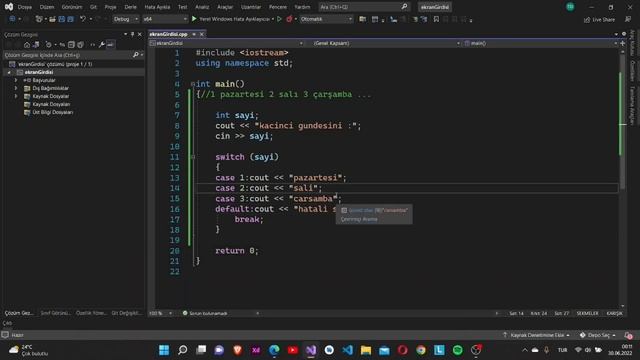The height and width of the screenshot is (360, 640).
Task: Click the red Hot Reload flame icon
Action: pos(289,19)
